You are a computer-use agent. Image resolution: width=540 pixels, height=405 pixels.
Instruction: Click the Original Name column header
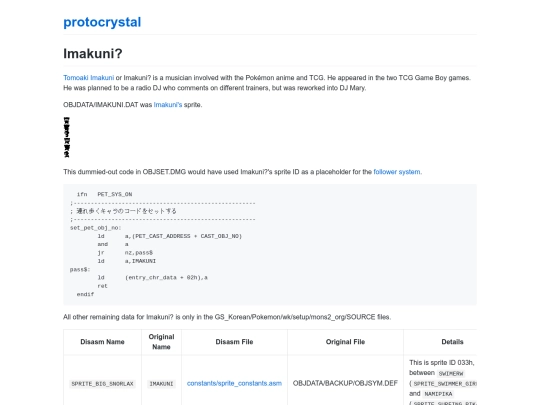(x=161, y=342)
